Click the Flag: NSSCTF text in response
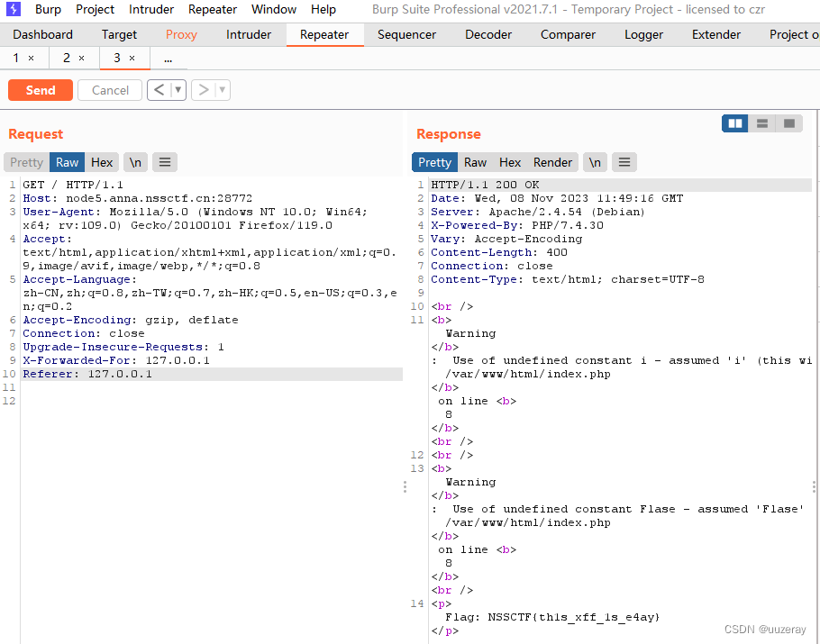820x644 pixels. pyautogui.click(x=552, y=617)
